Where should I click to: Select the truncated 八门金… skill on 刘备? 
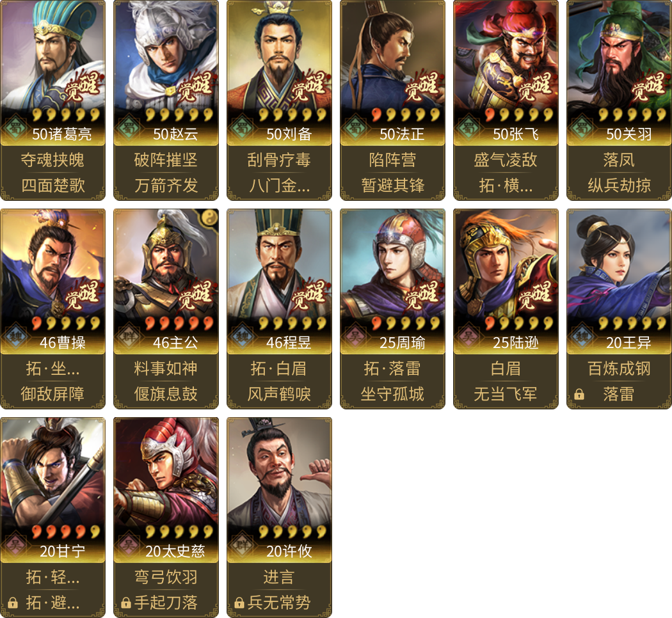(x=279, y=186)
